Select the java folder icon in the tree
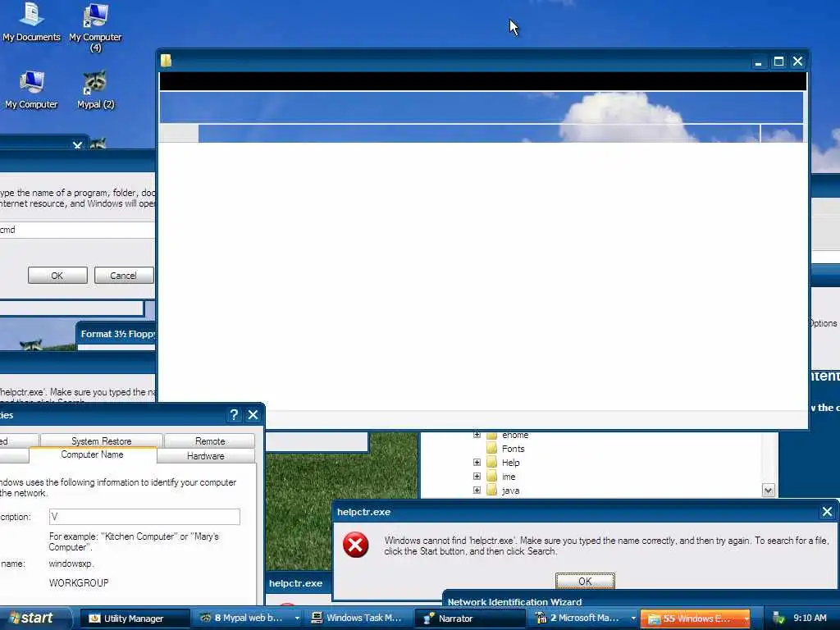This screenshot has width=840, height=630. (x=492, y=491)
